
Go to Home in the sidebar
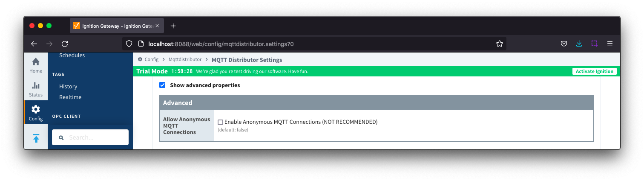coord(36,65)
